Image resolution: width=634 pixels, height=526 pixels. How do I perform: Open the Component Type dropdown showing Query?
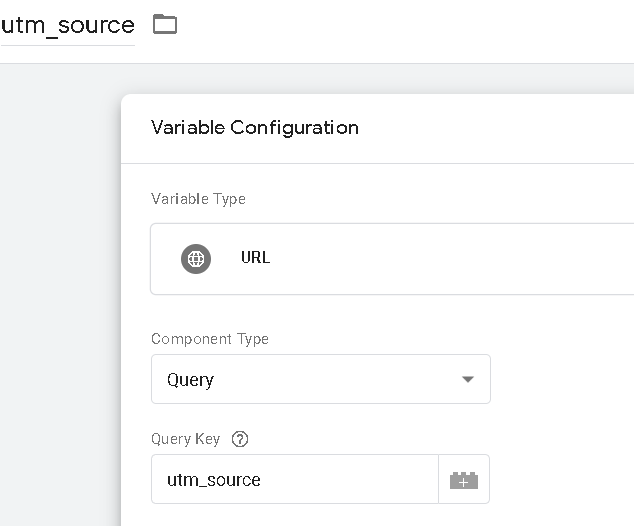coord(321,379)
